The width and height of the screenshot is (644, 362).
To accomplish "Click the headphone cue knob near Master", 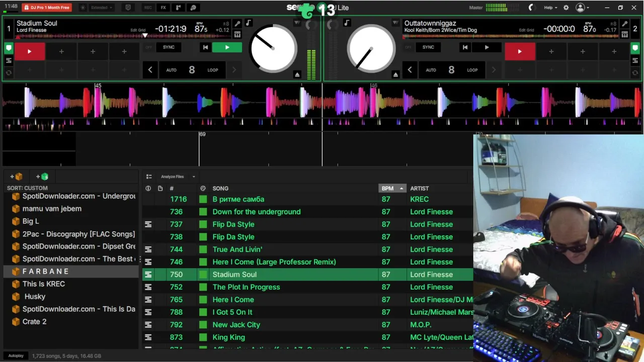I will [x=531, y=8].
